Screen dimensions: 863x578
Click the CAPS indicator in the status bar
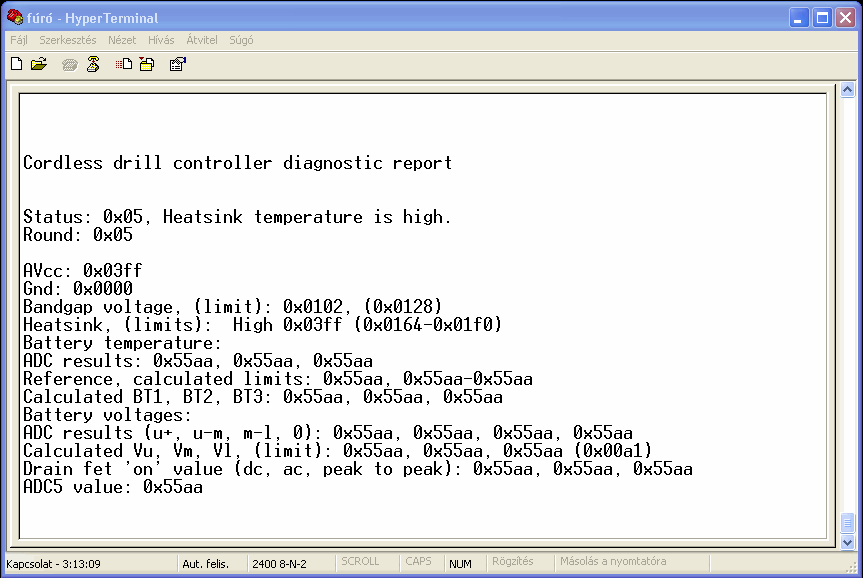click(418, 561)
